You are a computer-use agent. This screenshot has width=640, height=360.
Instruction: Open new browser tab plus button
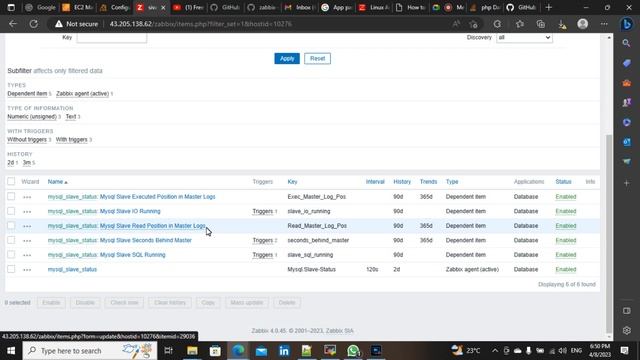tap(549, 7)
